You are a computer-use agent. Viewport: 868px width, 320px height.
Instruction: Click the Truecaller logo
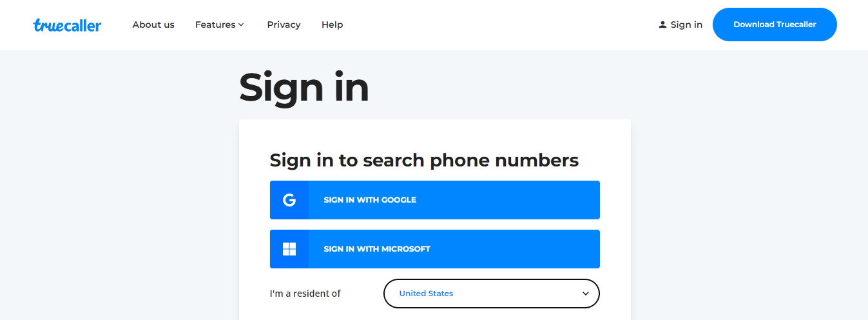pyautogui.click(x=67, y=25)
